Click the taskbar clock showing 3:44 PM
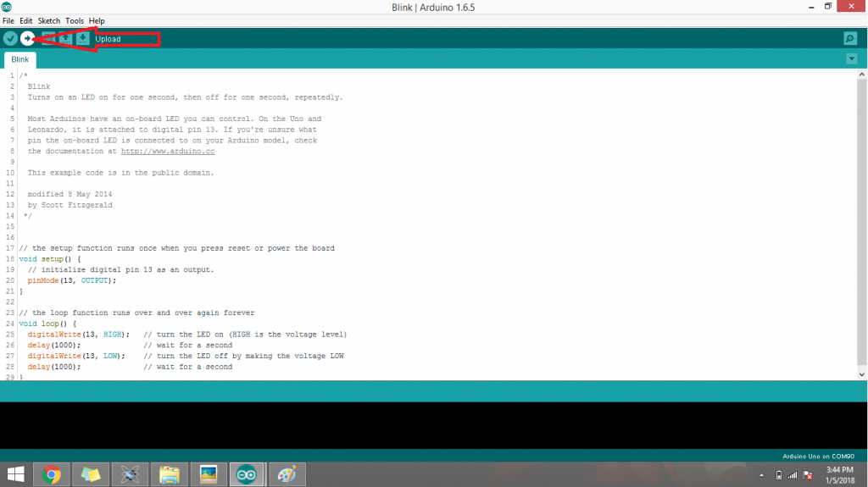This screenshot has width=868, height=487. pyautogui.click(x=839, y=474)
